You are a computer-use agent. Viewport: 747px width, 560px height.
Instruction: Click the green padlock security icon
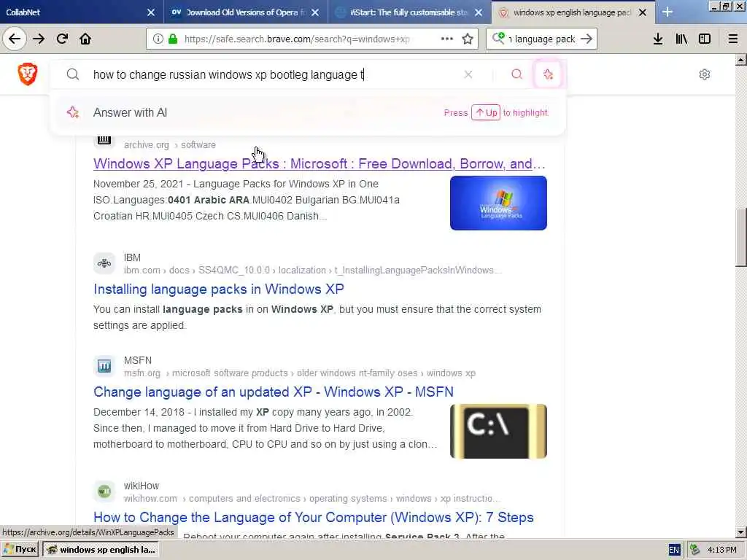click(173, 39)
